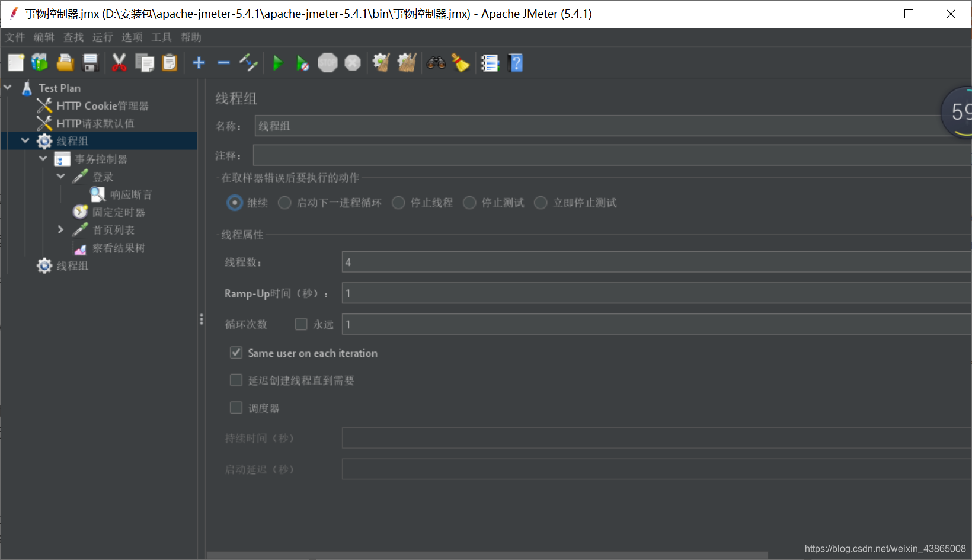Expand the 首页列表 node arrow
This screenshot has width=972, height=560.
coord(60,230)
